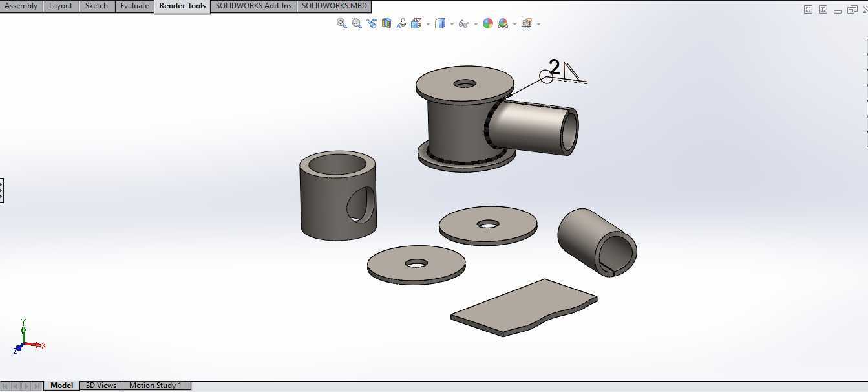Viewport: 868px width, 392px height.
Task: Switch to the Sketch tab
Action: point(97,6)
